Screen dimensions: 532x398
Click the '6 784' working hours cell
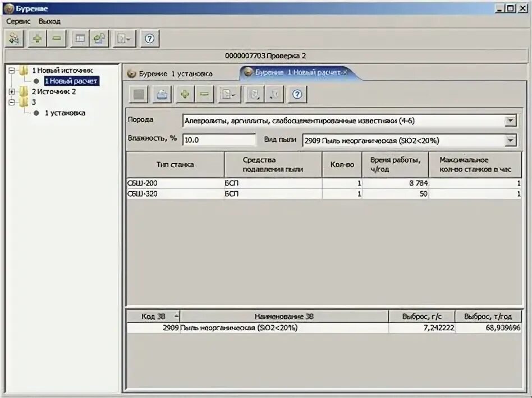click(395, 183)
